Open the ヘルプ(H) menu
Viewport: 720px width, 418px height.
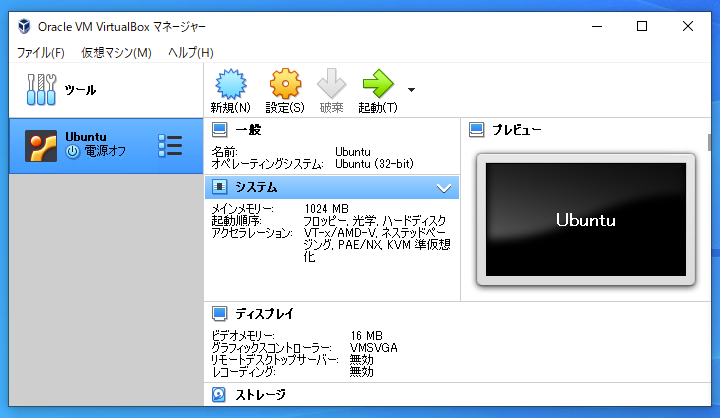click(191, 53)
